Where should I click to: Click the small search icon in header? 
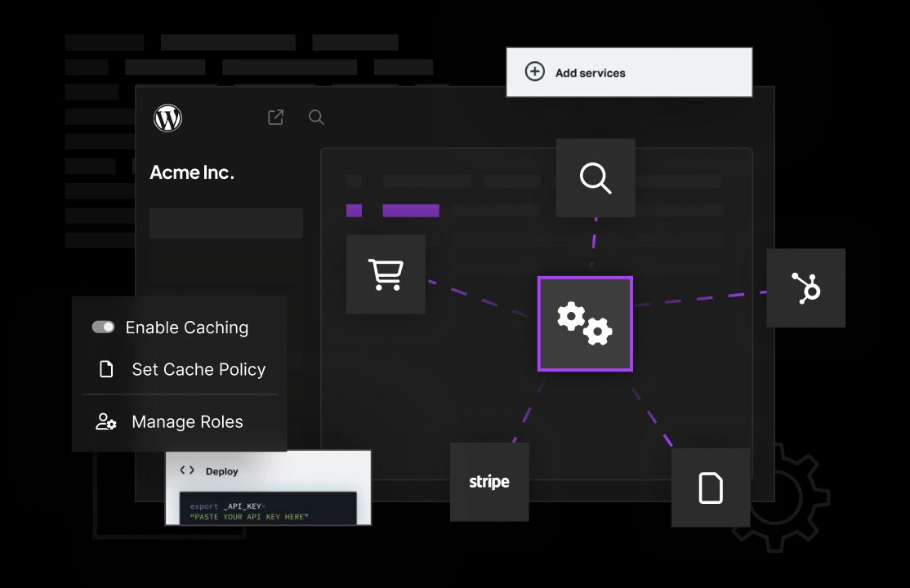pos(316,118)
